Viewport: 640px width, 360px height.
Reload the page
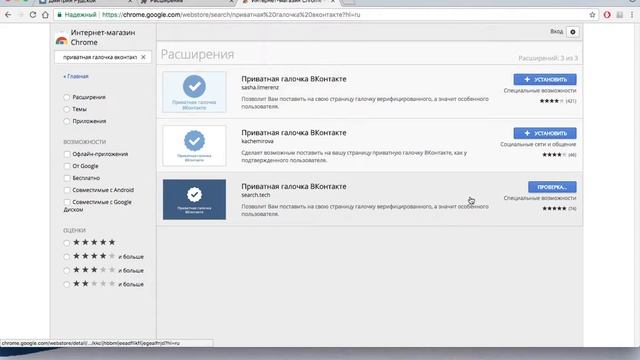(33, 15)
